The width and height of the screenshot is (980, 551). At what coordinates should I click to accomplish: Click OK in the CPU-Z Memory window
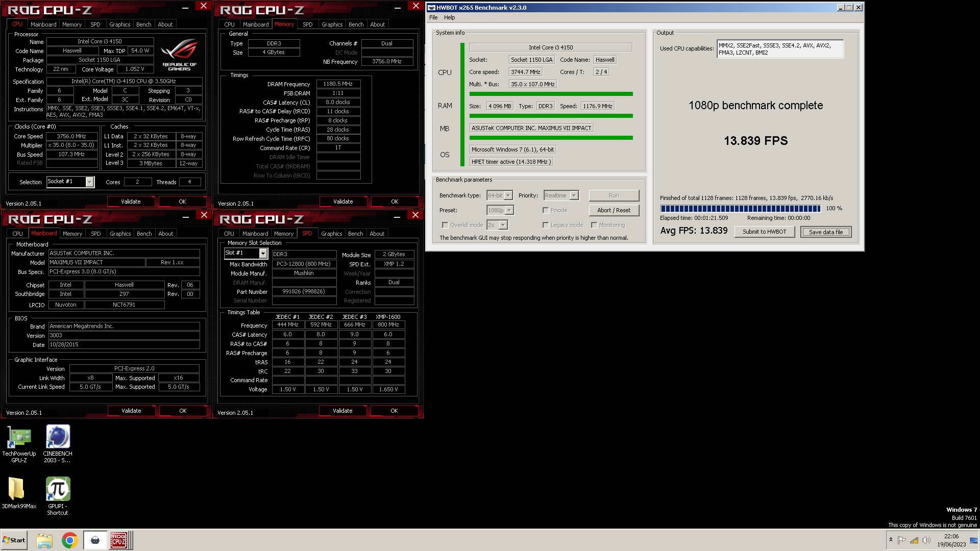pos(395,202)
